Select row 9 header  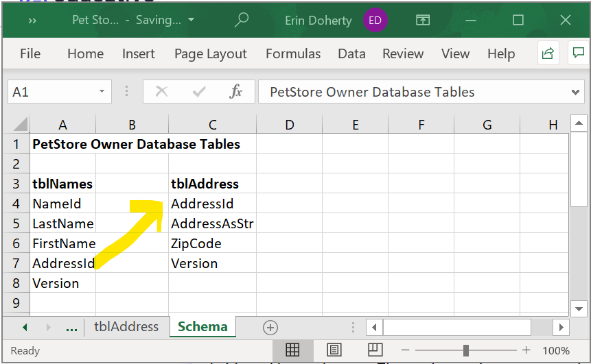pos(16,302)
